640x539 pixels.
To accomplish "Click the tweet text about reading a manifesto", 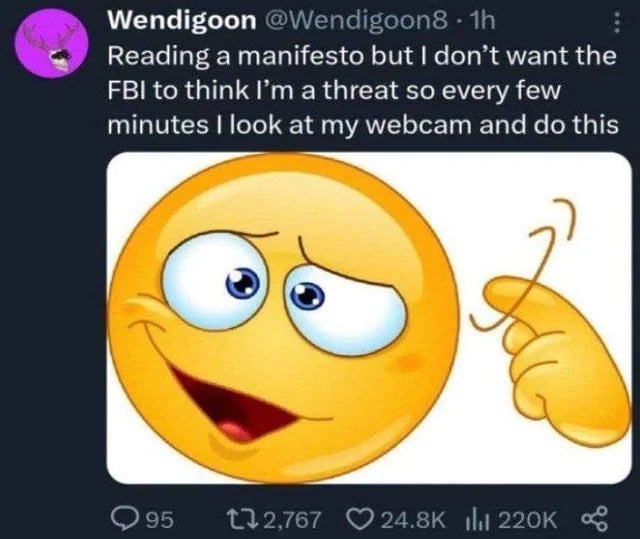I will click(363, 90).
